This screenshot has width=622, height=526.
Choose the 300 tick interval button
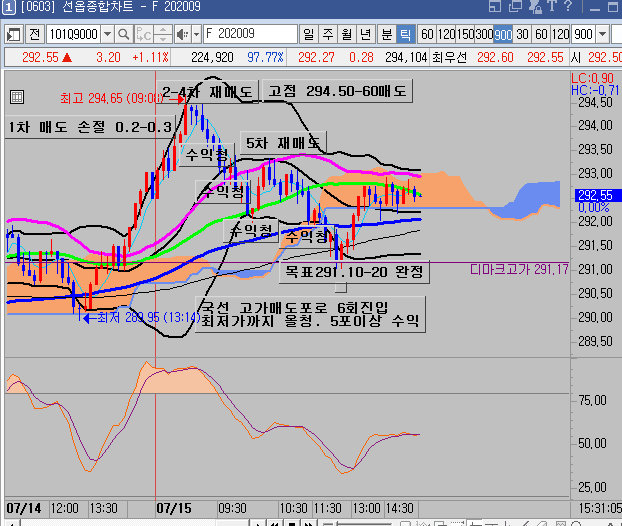(484, 33)
